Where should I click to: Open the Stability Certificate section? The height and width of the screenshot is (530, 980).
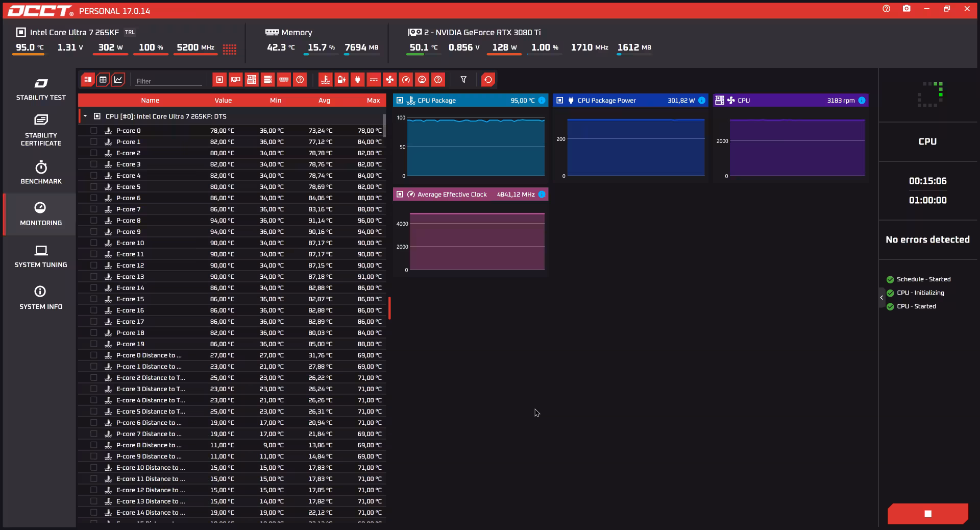pyautogui.click(x=41, y=131)
